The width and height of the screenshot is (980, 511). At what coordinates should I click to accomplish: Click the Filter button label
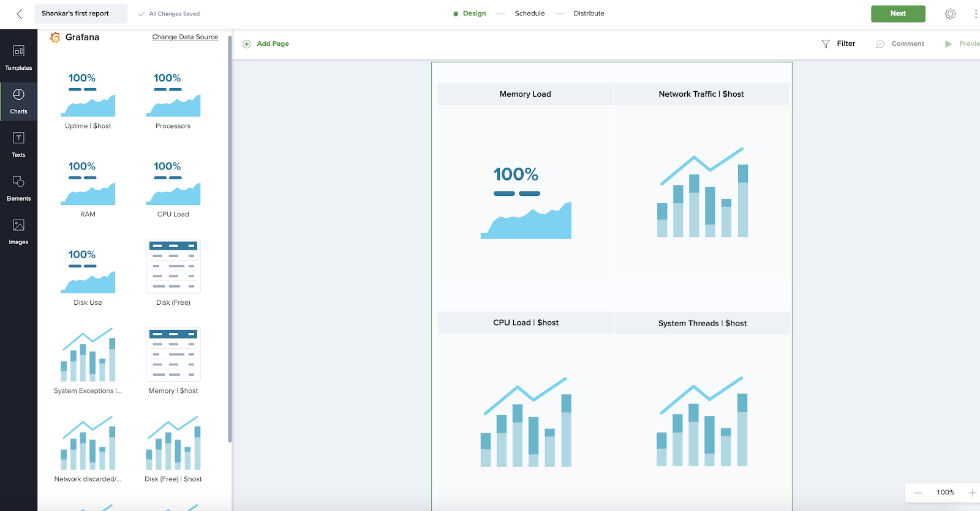(x=846, y=44)
